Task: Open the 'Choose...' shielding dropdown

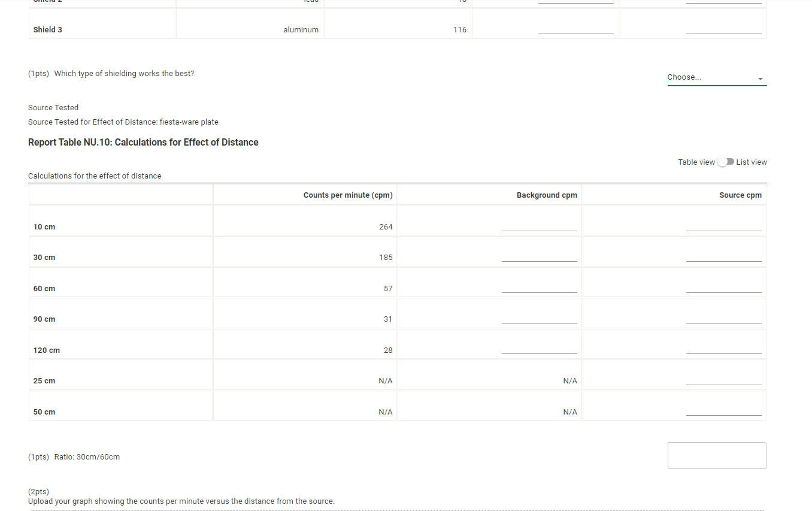Action: click(x=717, y=77)
